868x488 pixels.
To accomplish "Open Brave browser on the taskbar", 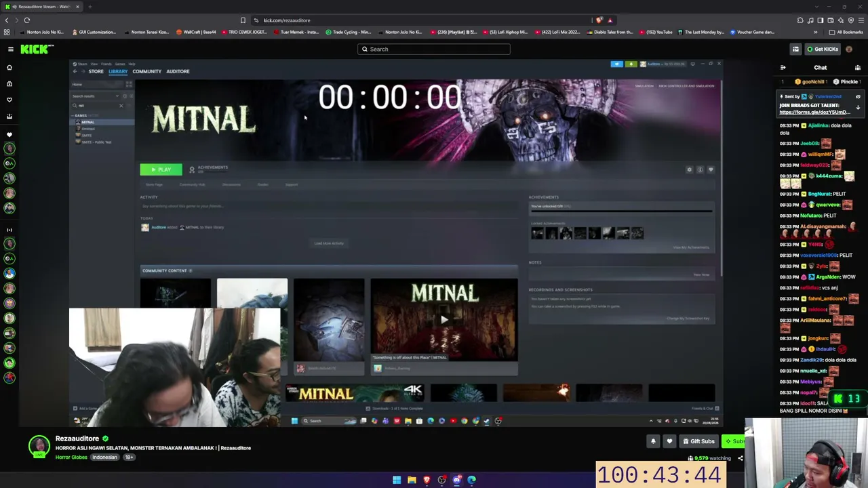I will (427, 480).
